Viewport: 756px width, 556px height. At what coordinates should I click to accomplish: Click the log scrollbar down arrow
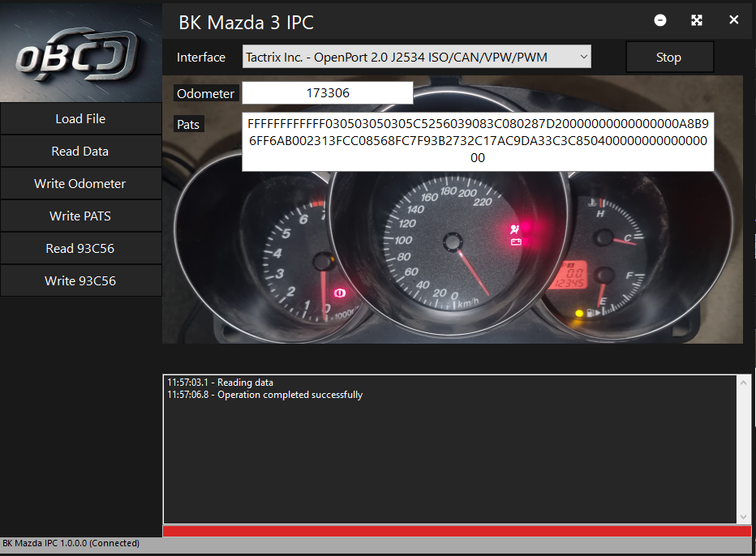(743, 516)
